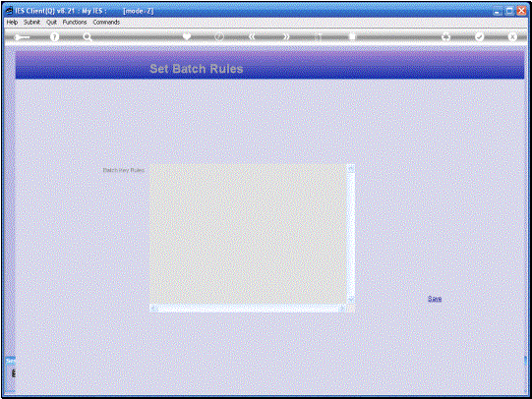Click the Quit menu item
532x399 pixels.
51,22
